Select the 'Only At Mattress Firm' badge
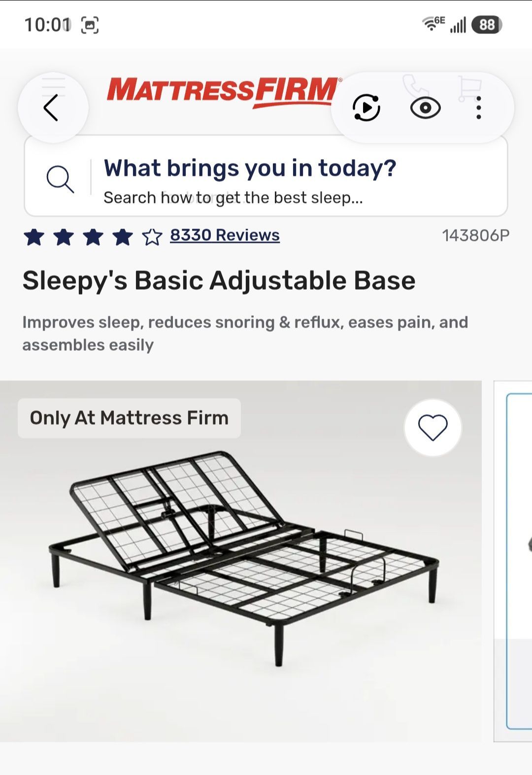 [129, 418]
